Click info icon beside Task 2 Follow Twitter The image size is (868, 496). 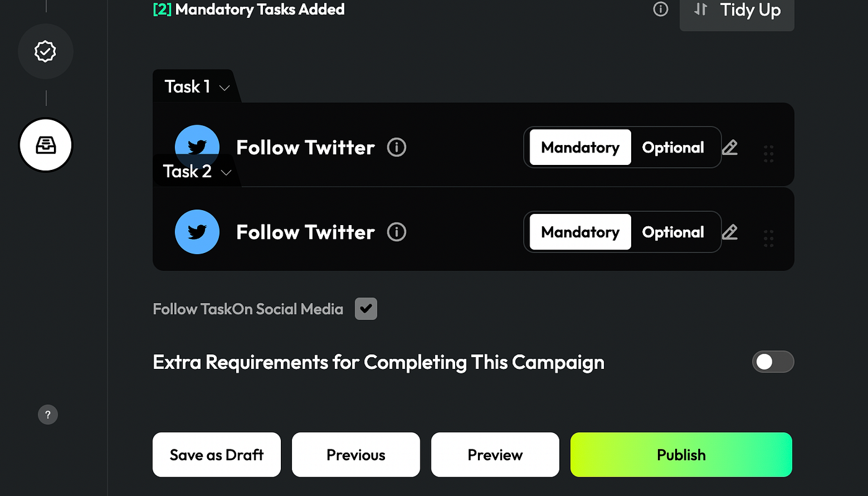(397, 232)
